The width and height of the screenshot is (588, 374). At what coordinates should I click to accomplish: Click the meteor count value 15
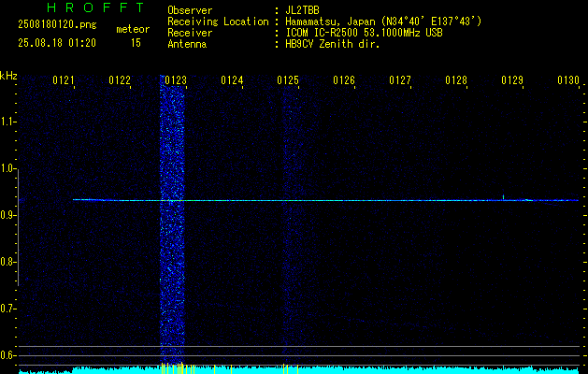[136, 43]
